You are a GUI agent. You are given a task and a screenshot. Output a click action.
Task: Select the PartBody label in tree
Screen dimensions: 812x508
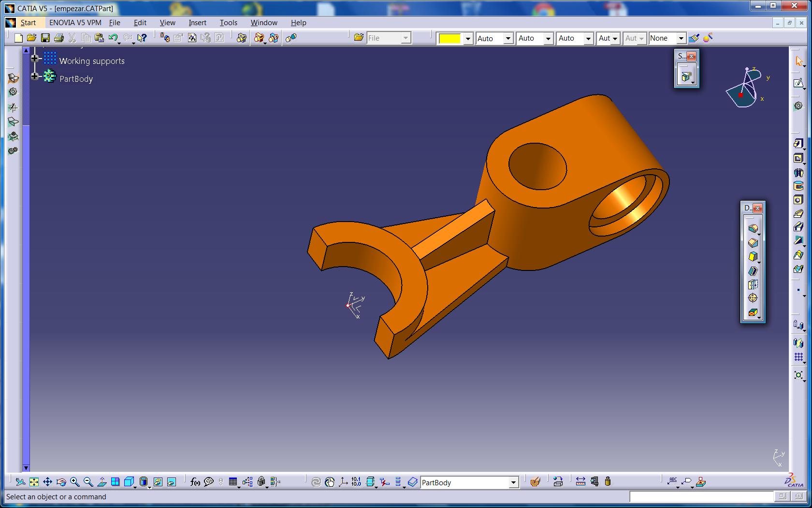tap(76, 79)
